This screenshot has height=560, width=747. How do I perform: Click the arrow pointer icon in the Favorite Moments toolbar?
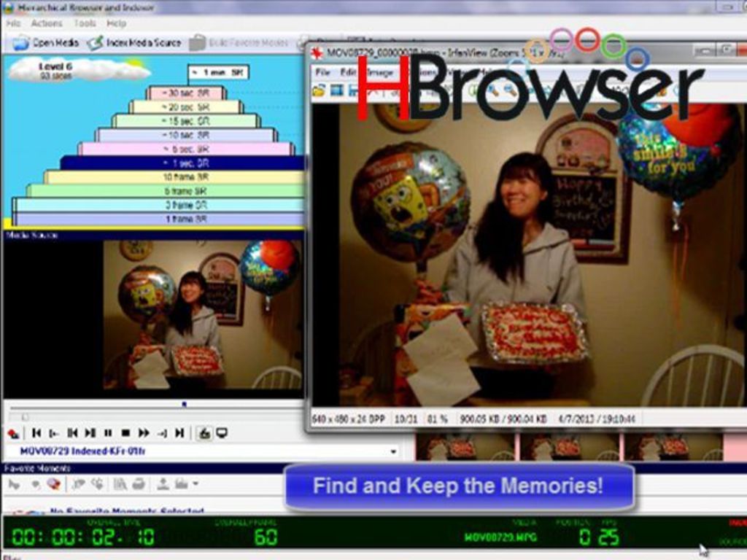(15, 484)
